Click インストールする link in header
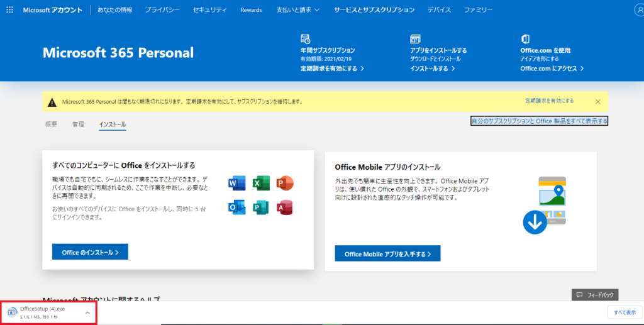This screenshot has width=644, height=325. click(433, 69)
